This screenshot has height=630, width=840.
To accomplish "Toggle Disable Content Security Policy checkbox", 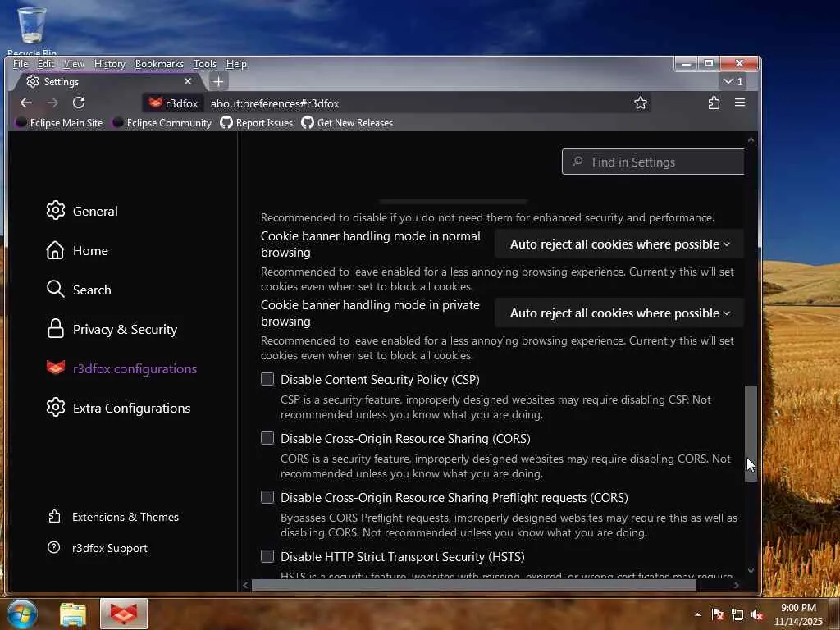I will coord(267,379).
